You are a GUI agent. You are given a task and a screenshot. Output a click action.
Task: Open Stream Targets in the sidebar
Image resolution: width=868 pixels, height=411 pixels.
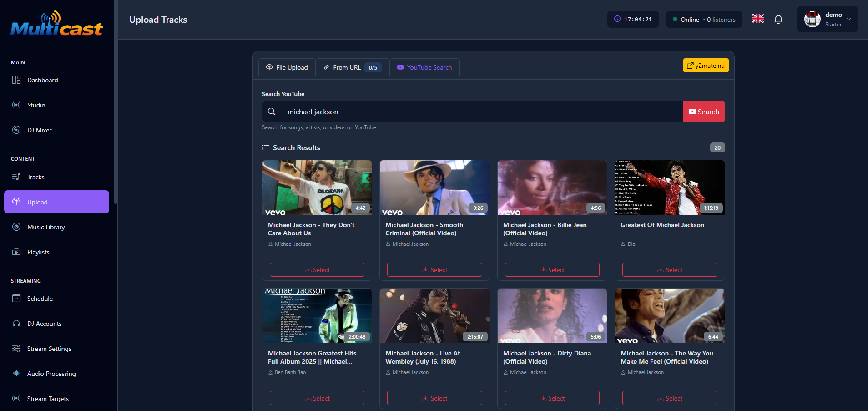click(48, 399)
